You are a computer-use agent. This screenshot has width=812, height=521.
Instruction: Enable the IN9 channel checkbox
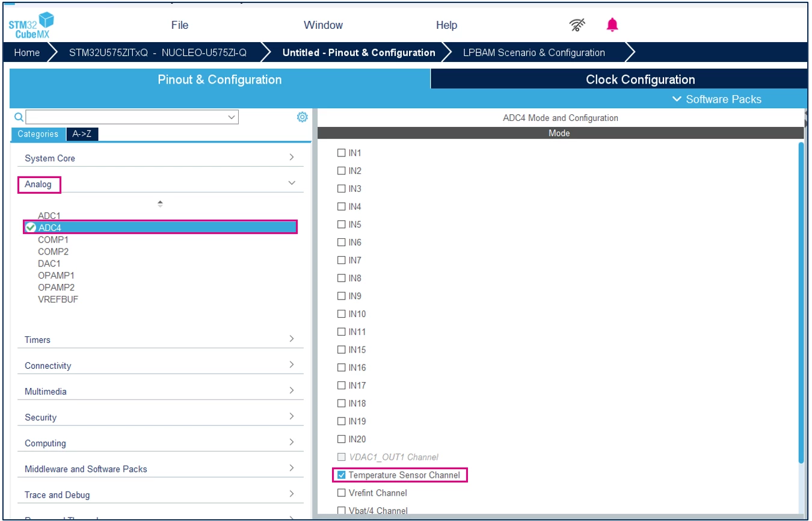(x=342, y=296)
